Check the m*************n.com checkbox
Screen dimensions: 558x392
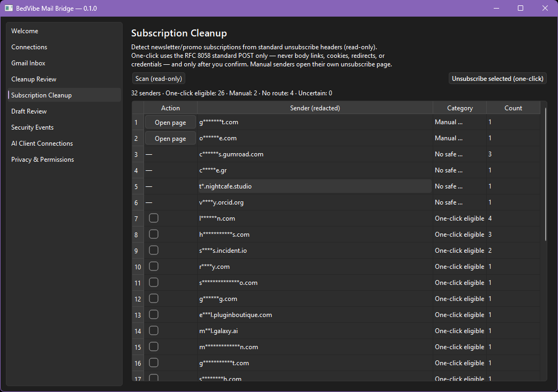tap(153, 346)
